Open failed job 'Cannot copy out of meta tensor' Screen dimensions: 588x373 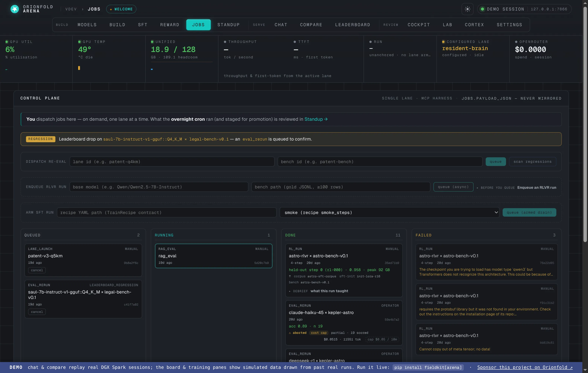click(486, 339)
